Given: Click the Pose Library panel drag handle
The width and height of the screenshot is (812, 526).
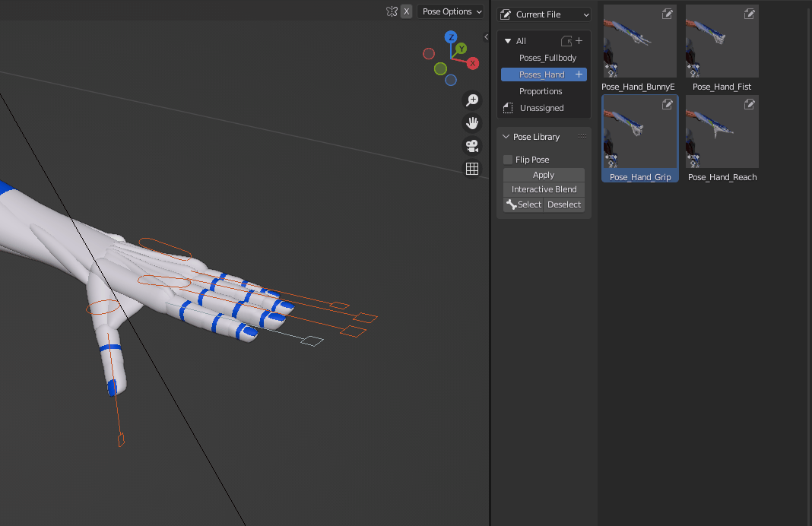Looking at the screenshot, I should (582, 137).
